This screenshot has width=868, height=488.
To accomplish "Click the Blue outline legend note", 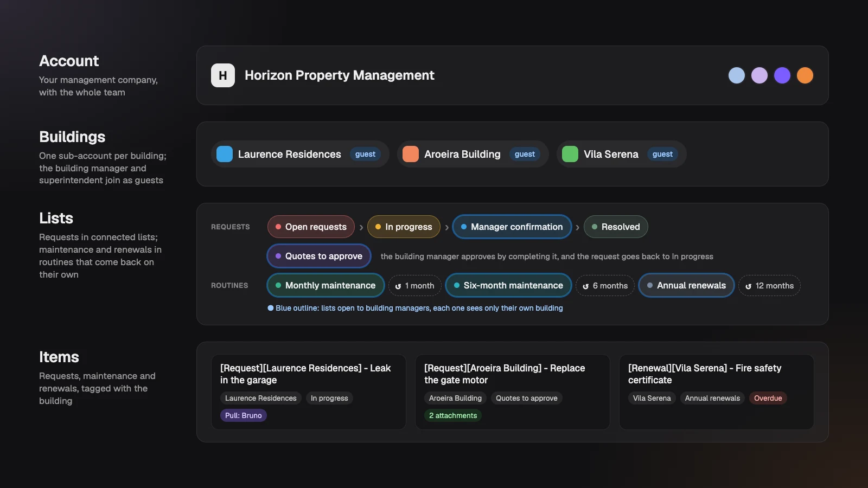I will pyautogui.click(x=415, y=308).
